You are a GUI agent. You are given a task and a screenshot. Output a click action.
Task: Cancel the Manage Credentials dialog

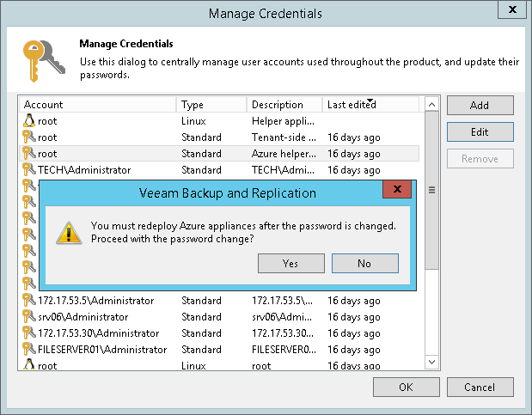480,387
